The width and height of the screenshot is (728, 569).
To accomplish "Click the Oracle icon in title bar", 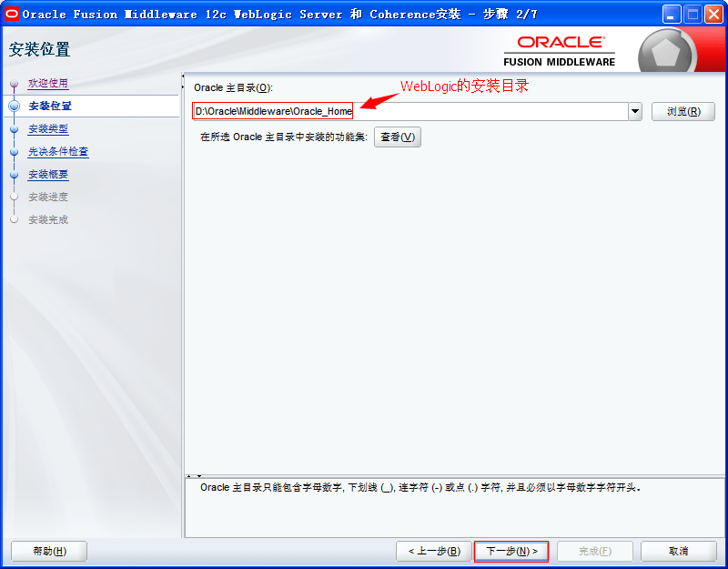I will click(12, 14).
